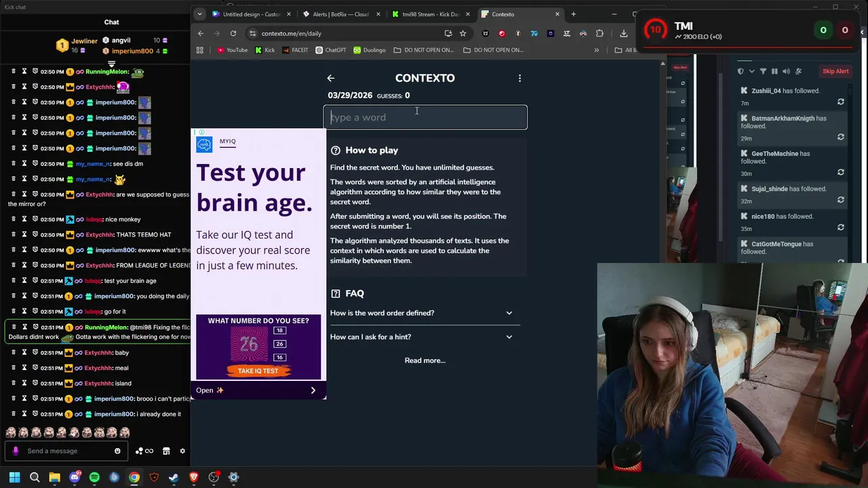Viewport: 868px width, 488px height.
Task: Open the YouTube bookmark
Action: (x=233, y=50)
